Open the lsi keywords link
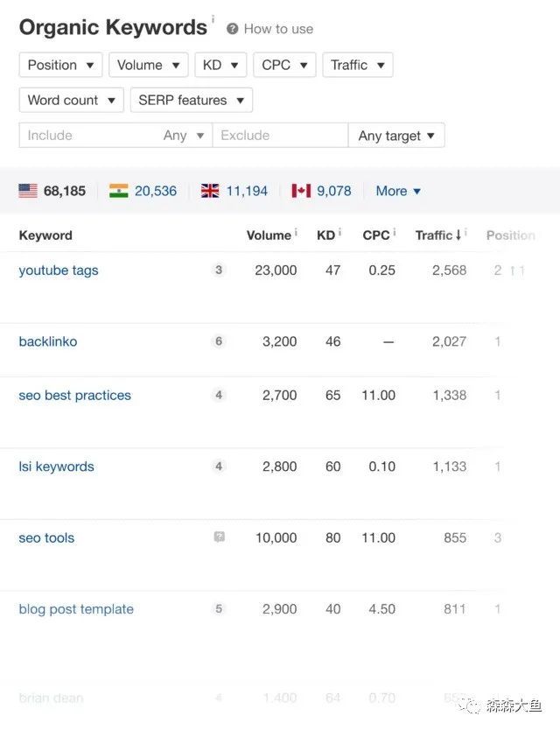The image size is (560, 730). (x=56, y=467)
